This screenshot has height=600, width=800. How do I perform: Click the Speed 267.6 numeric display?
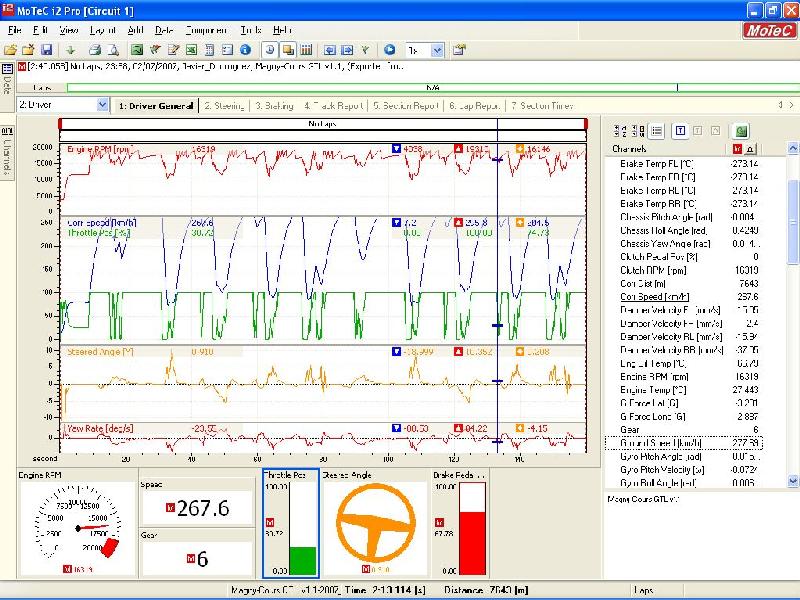[x=198, y=508]
